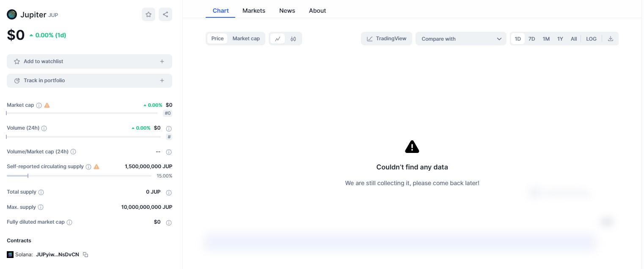
Task: Click the JUPyiw...NsDvCN contract link
Action: (x=57, y=255)
